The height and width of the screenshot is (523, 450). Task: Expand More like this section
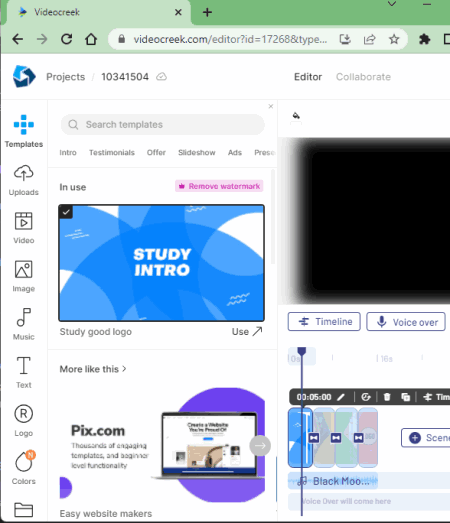pyautogui.click(x=93, y=369)
